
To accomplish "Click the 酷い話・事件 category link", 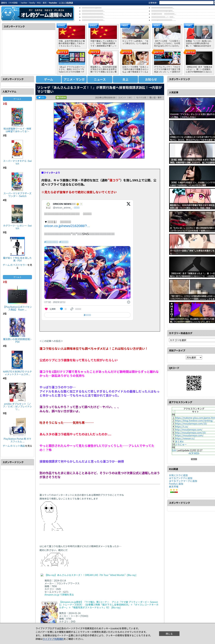I will point(156,97).
